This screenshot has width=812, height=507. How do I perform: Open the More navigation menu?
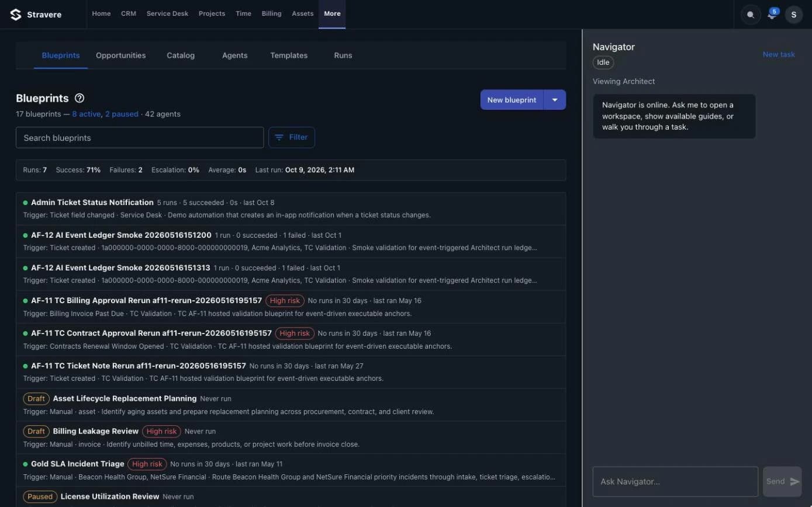click(x=332, y=14)
